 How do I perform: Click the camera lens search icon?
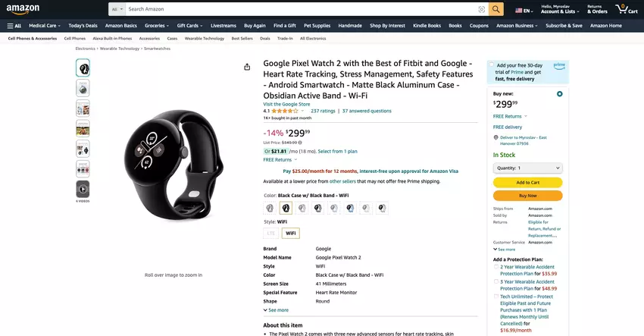(x=482, y=9)
